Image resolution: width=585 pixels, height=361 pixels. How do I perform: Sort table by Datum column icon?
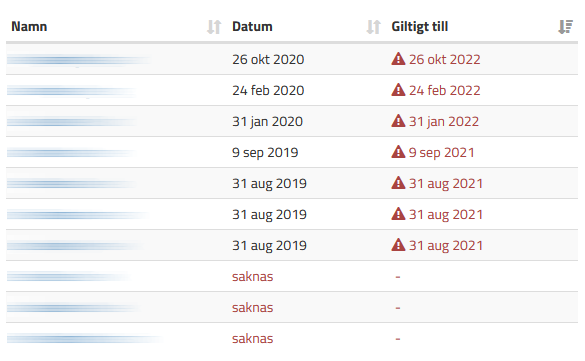tap(373, 27)
